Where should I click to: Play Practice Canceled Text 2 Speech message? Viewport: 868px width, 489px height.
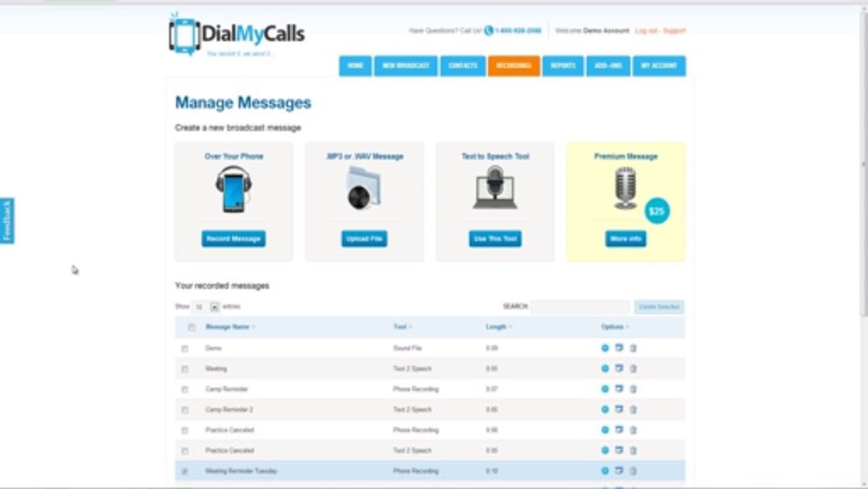605,450
